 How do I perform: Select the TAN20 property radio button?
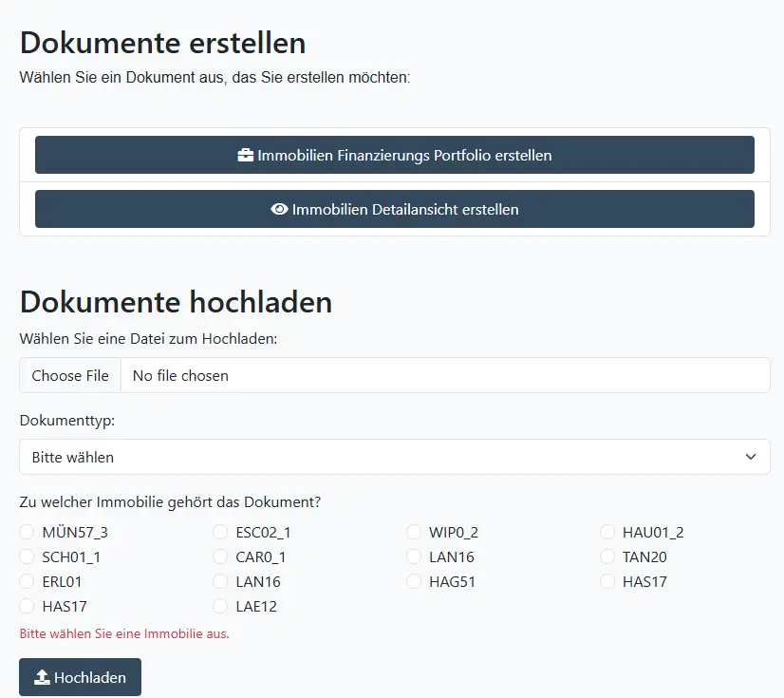point(607,557)
